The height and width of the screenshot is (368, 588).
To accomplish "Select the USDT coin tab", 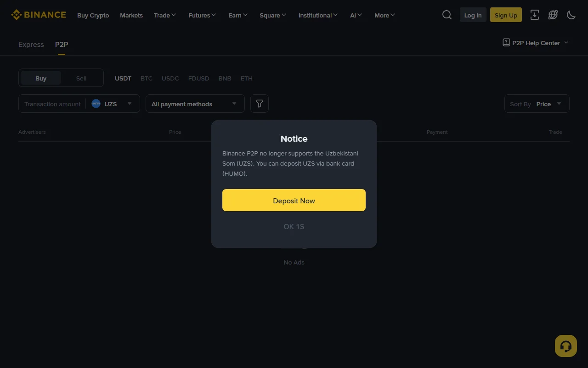I will coord(123,78).
